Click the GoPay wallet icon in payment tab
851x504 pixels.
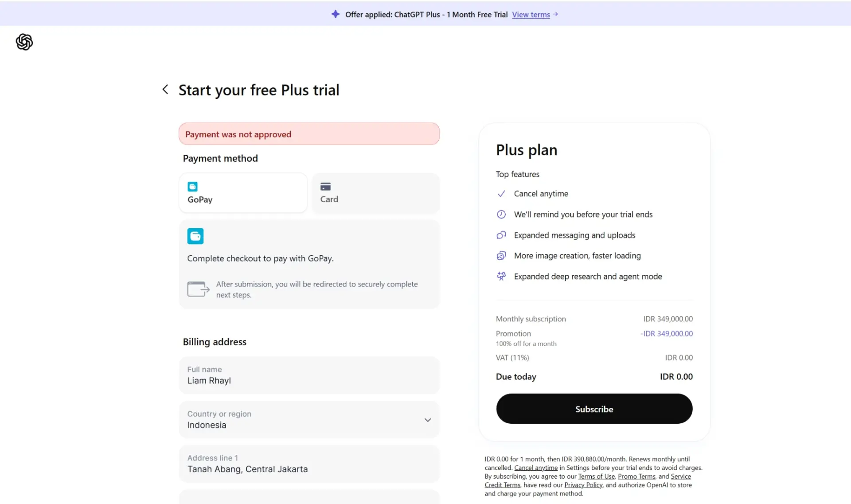click(192, 187)
